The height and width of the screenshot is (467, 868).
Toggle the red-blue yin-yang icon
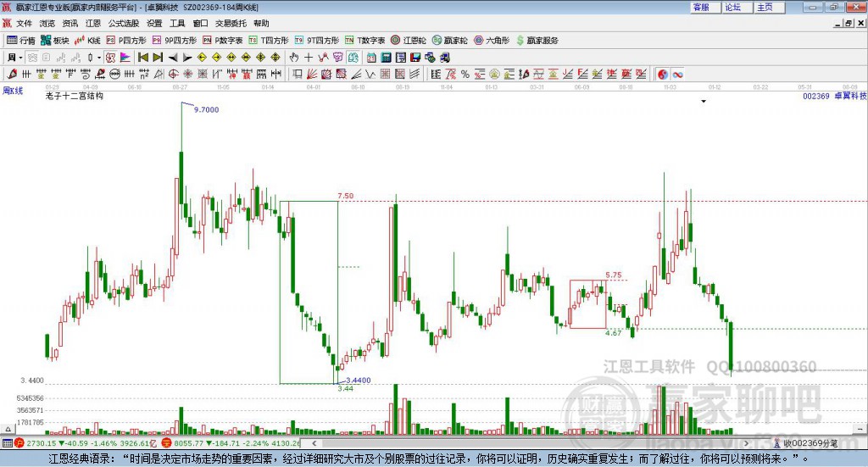663,74
